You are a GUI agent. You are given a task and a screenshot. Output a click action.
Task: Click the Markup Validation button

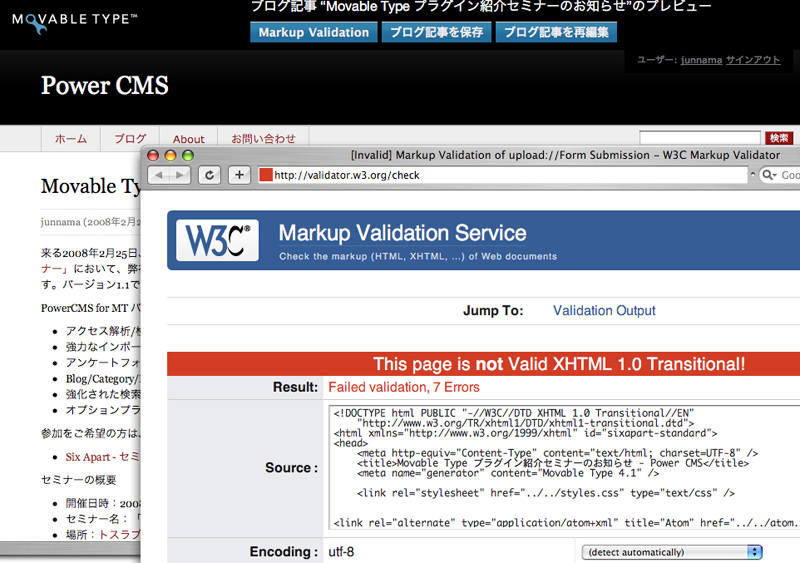[x=313, y=32]
